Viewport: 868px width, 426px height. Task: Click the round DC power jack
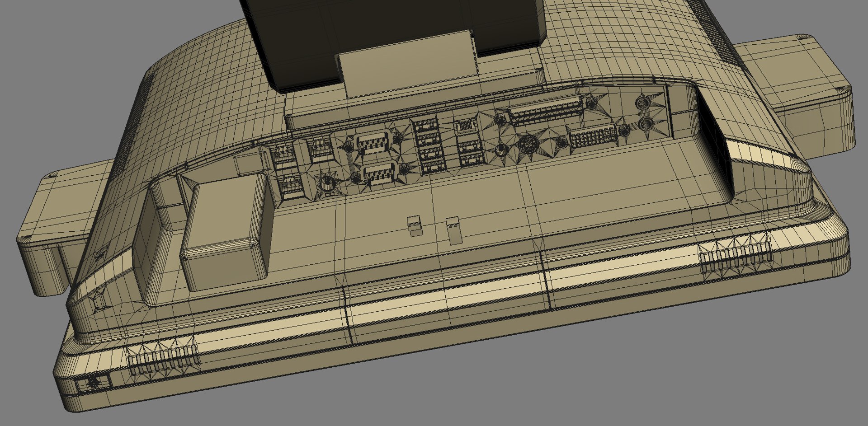(x=326, y=183)
